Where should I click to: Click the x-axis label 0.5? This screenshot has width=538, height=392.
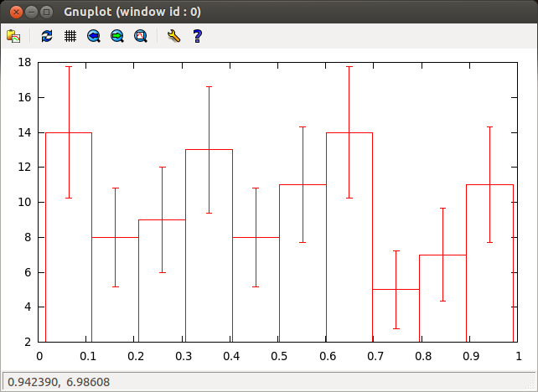click(279, 356)
